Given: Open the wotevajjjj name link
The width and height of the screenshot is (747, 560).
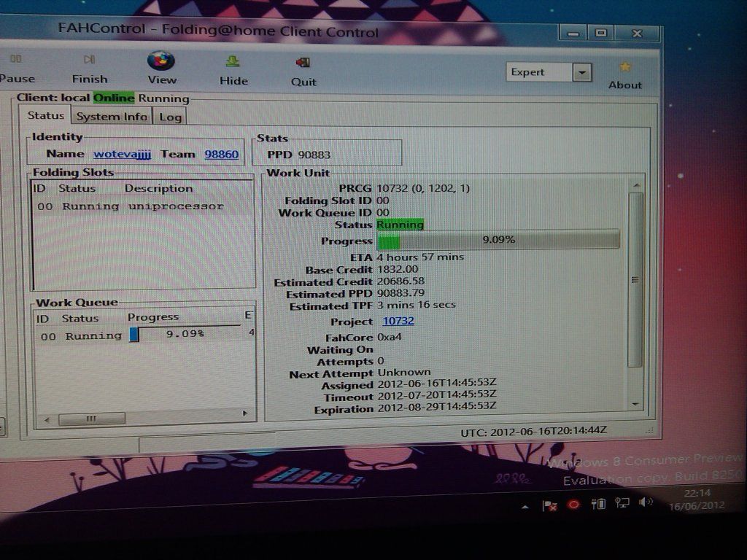Looking at the screenshot, I should click(122, 154).
